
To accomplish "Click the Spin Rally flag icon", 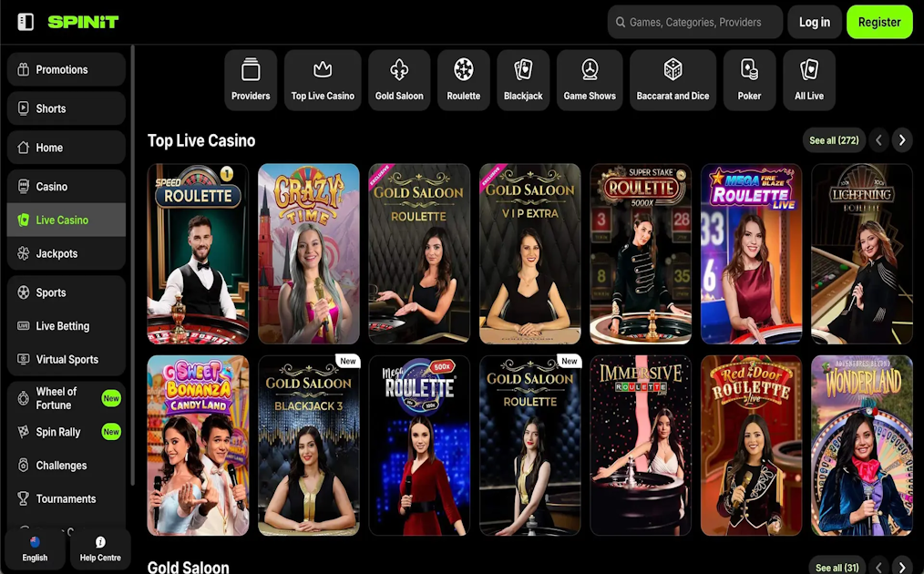I will coord(23,432).
